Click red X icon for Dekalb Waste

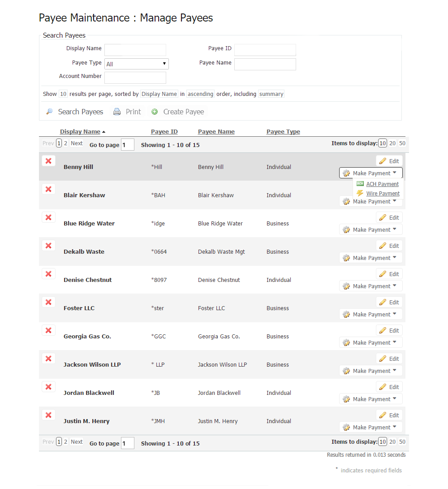click(48, 246)
